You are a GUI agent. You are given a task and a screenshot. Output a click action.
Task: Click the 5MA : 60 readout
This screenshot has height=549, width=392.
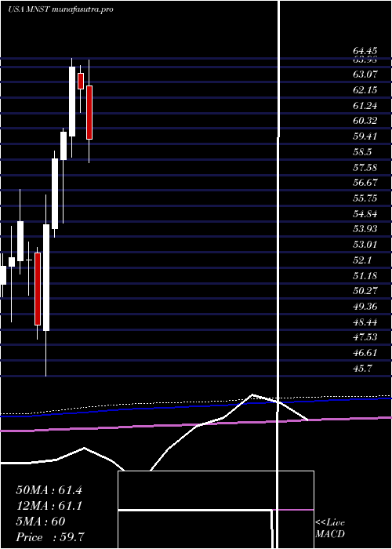pyautogui.click(x=41, y=522)
